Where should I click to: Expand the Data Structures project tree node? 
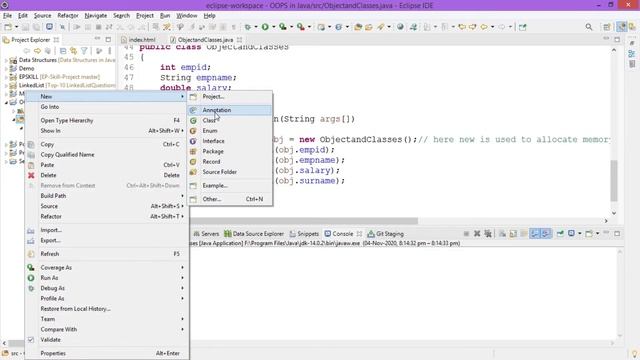click(6, 60)
